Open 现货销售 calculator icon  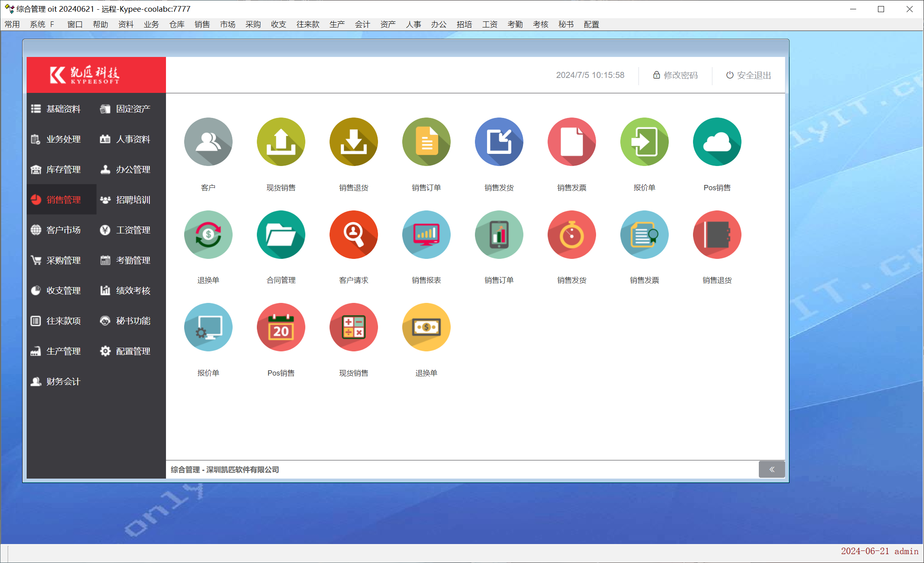click(x=353, y=327)
